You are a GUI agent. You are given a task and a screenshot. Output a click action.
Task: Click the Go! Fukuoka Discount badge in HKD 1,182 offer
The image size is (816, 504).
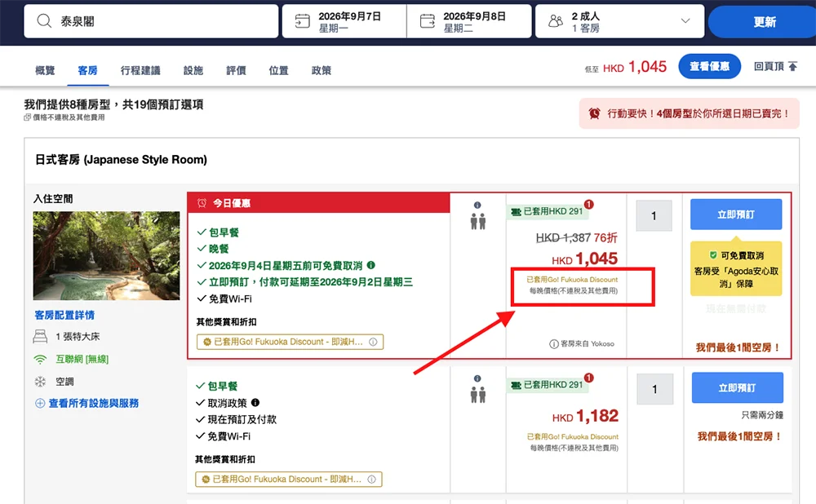(288, 479)
